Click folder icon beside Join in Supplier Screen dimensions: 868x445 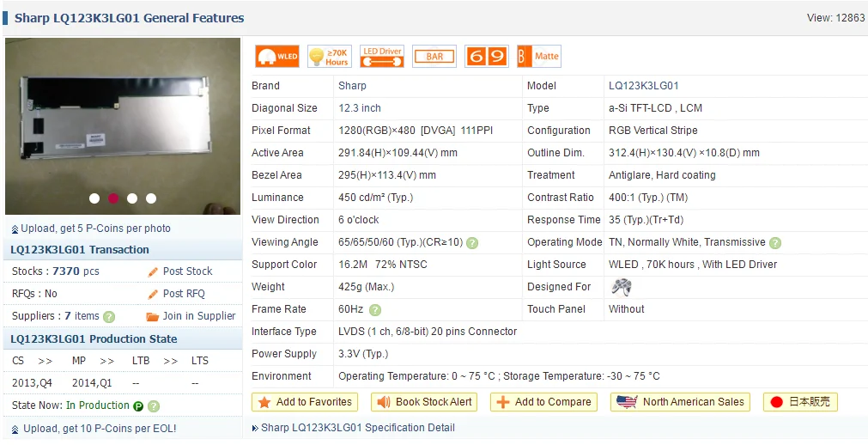(152, 316)
